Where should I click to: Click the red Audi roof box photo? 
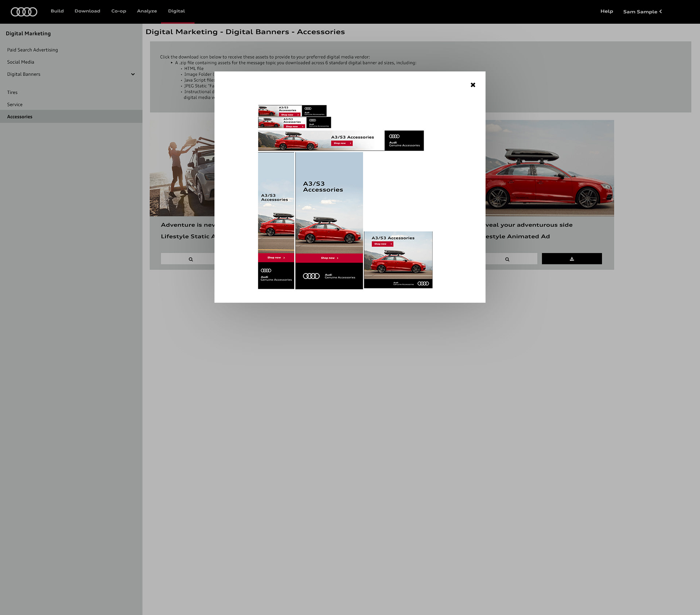click(x=550, y=168)
